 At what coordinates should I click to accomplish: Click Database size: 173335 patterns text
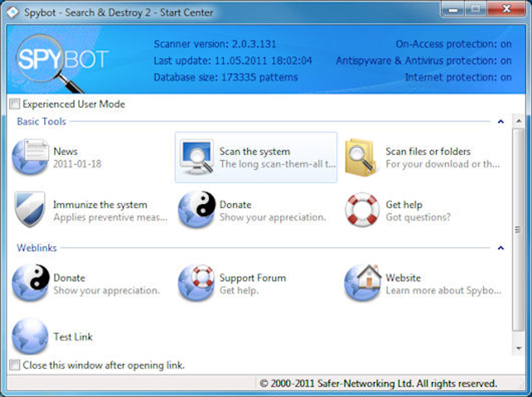pos(226,77)
